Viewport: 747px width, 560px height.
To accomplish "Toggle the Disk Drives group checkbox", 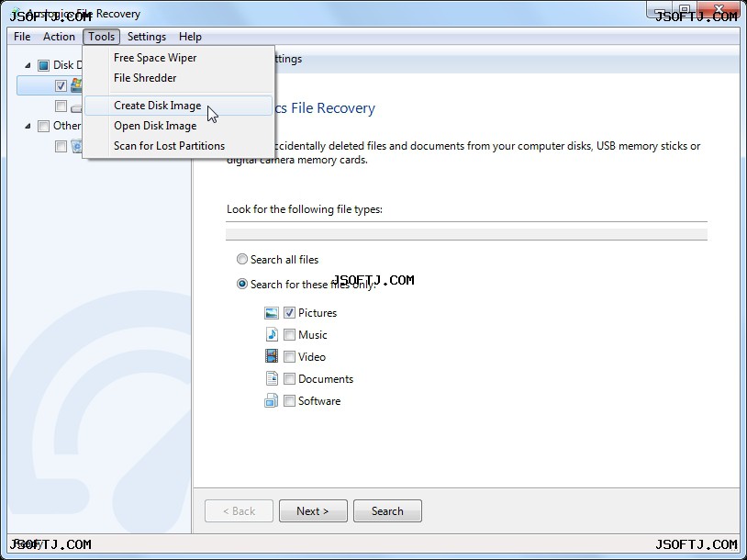I will coord(43,65).
